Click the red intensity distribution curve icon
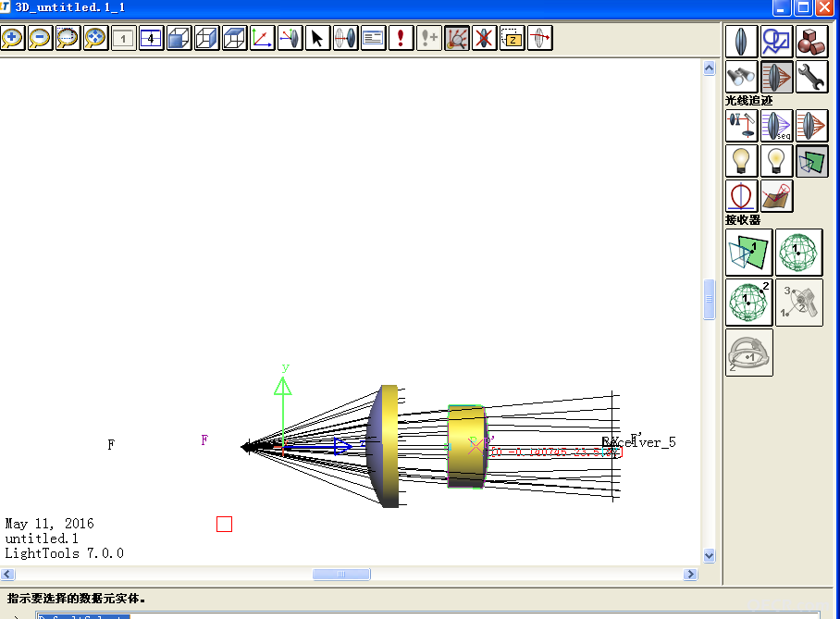Screen dimensions: 840x619 tap(741, 196)
